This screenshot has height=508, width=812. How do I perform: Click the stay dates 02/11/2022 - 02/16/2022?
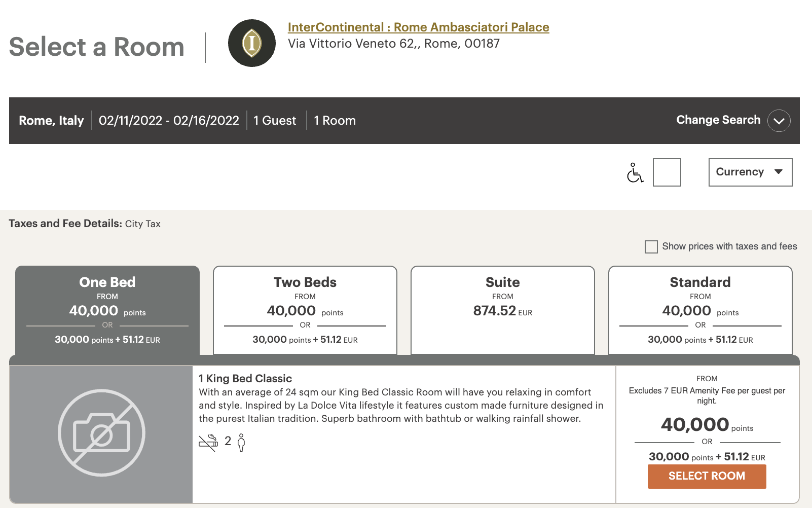click(x=169, y=121)
